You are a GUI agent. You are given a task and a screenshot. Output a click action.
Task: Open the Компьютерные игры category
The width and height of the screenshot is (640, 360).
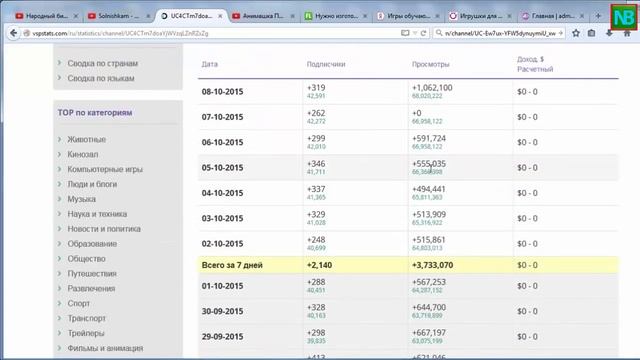coord(105,169)
